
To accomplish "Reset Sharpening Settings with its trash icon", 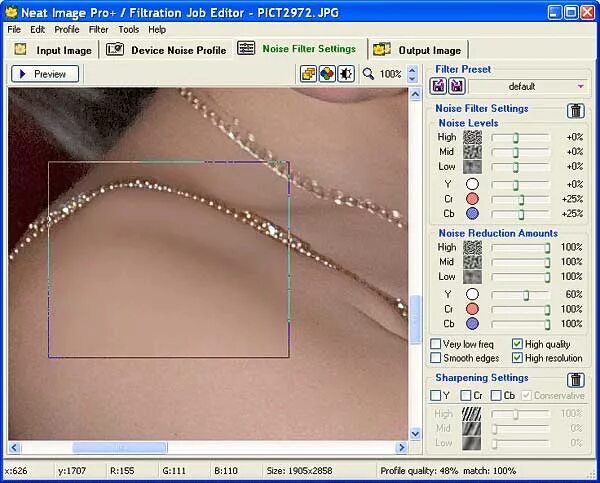I will click(576, 380).
